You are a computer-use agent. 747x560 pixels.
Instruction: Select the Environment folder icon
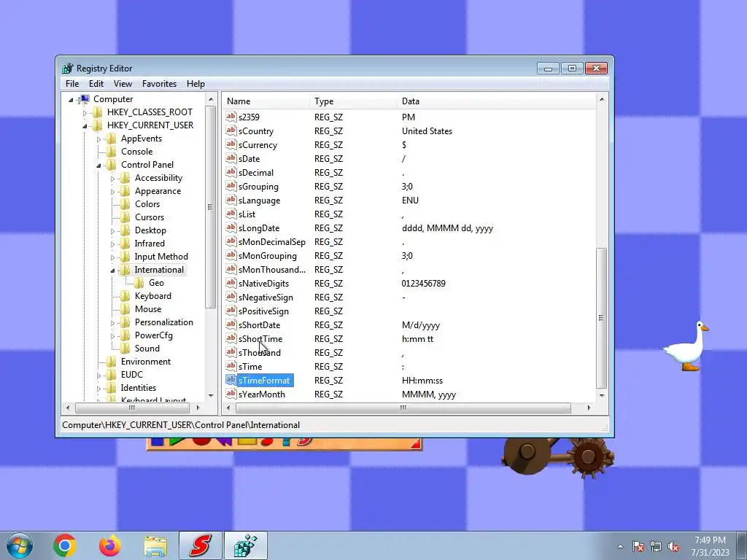click(x=112, y=362)
